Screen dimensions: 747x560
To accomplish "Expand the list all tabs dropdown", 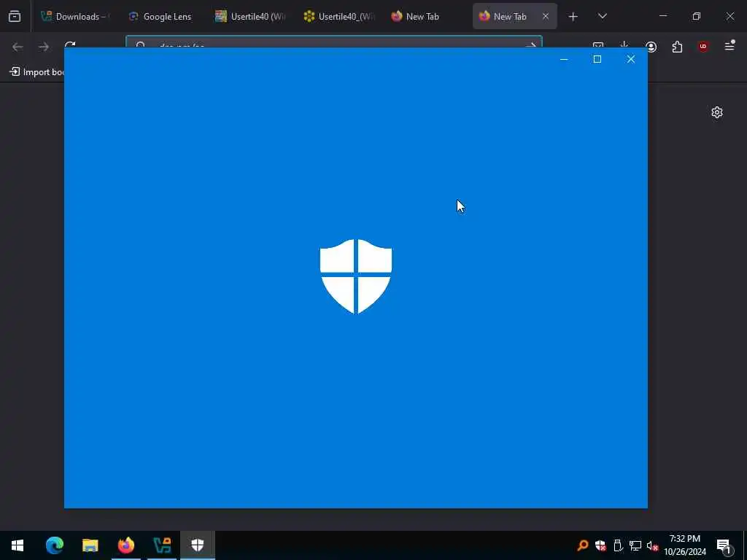I will tap(602, 16).
